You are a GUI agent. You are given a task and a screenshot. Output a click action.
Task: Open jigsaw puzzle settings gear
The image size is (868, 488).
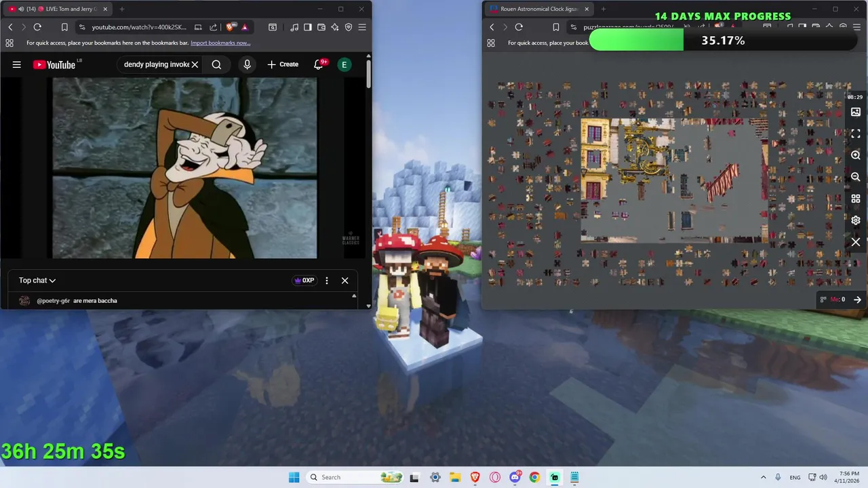tap(856, 220)
